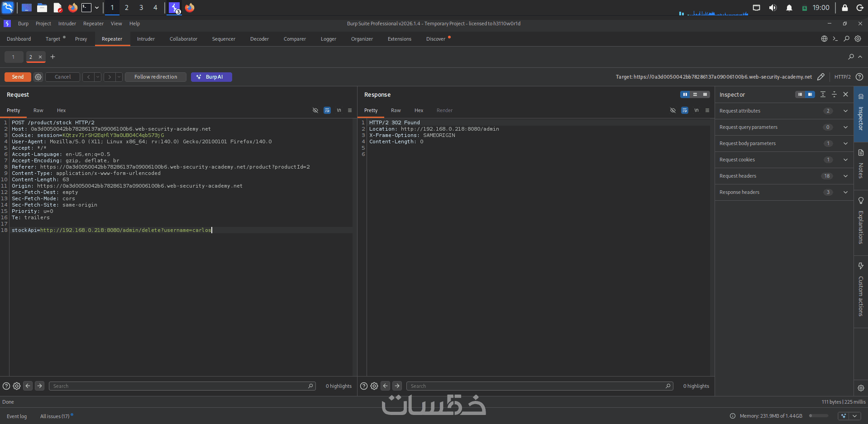868x424 pixels.
Task: Collapse all Inspector sections icon
Action: [x=834, y=94]
